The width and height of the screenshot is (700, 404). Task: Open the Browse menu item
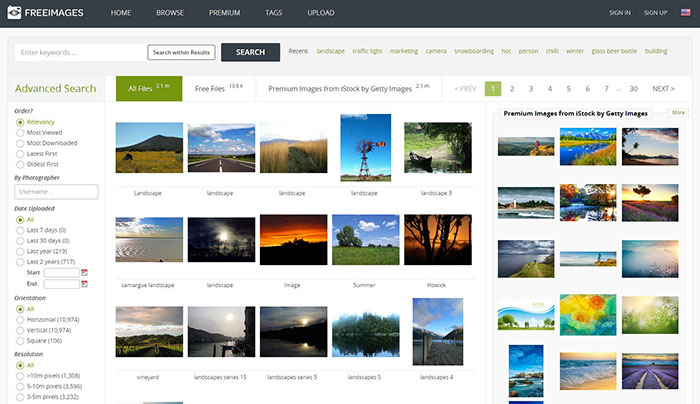[169, 13]
